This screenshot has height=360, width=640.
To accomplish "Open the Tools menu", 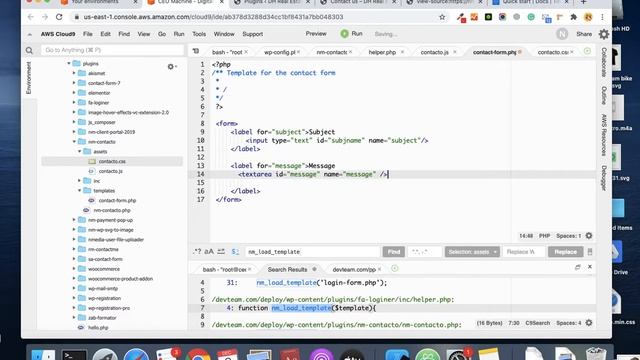I will (199, 34).
